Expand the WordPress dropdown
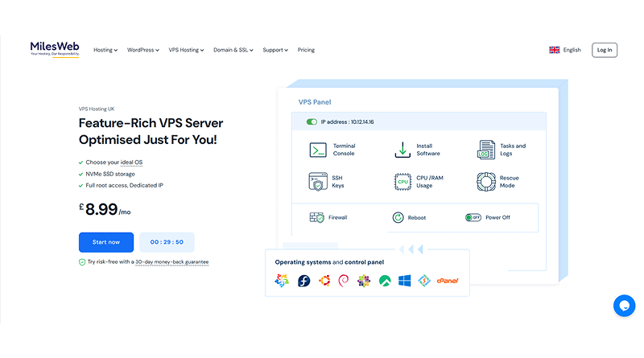 (x=143, y=50)
